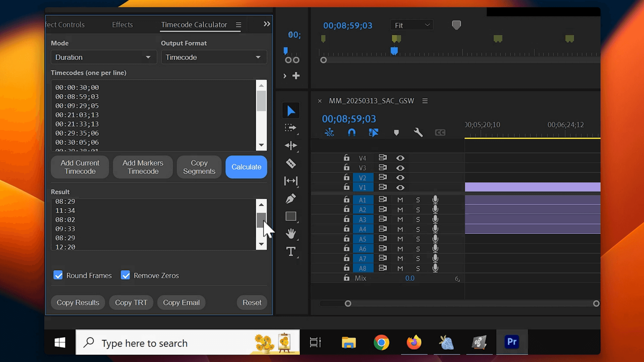Toggle insert sequences as nests icon
644x362 pixels.
click(329, 133)
